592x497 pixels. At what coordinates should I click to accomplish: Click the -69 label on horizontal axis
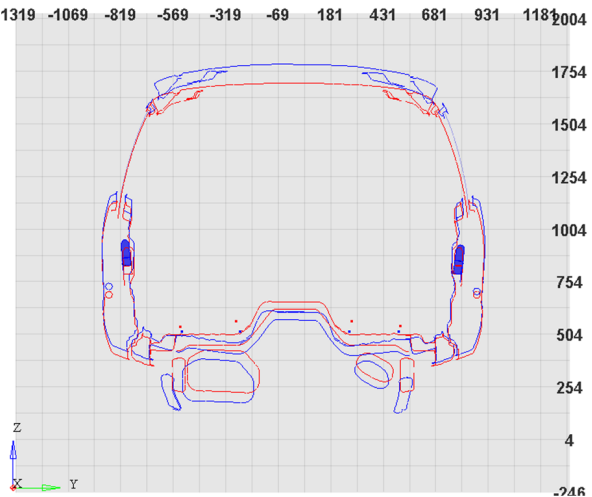click(278, 15)
